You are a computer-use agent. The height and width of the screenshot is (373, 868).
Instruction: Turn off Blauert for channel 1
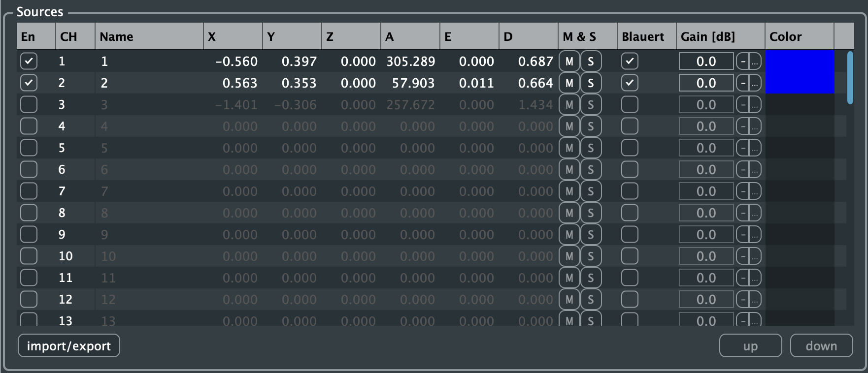[x=630, y=62]
